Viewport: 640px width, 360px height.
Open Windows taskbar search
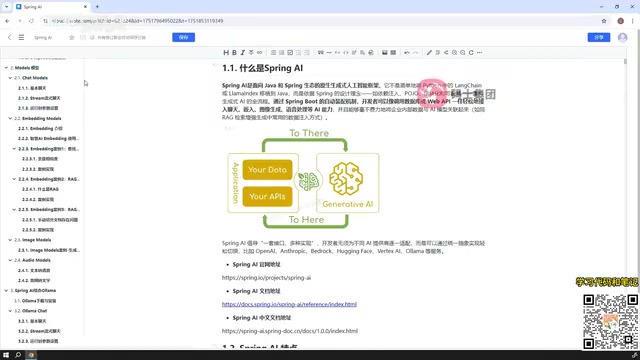(x=18, y=355)
